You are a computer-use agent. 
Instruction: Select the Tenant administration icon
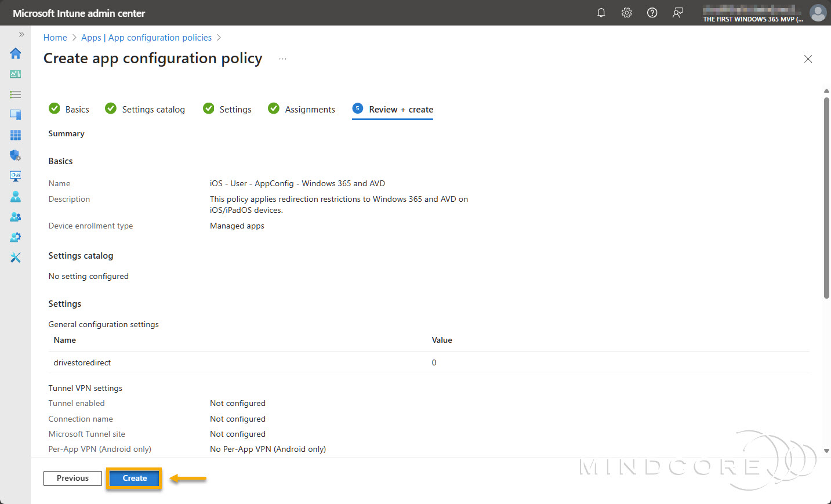tap(16, 237)
